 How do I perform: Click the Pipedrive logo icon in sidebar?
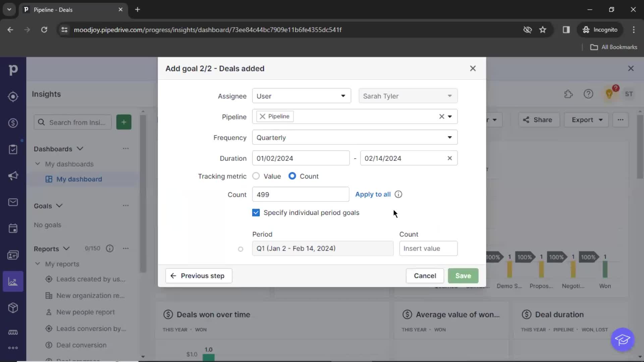point(13,69)
